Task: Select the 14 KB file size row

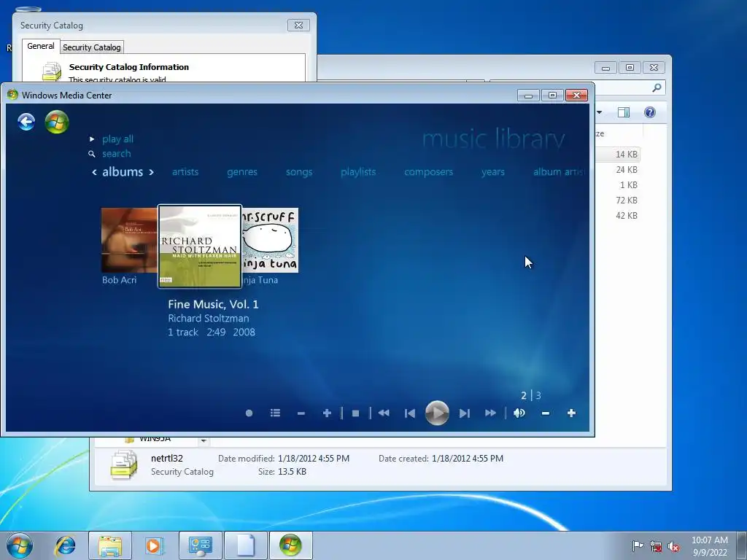Action: 619,155
